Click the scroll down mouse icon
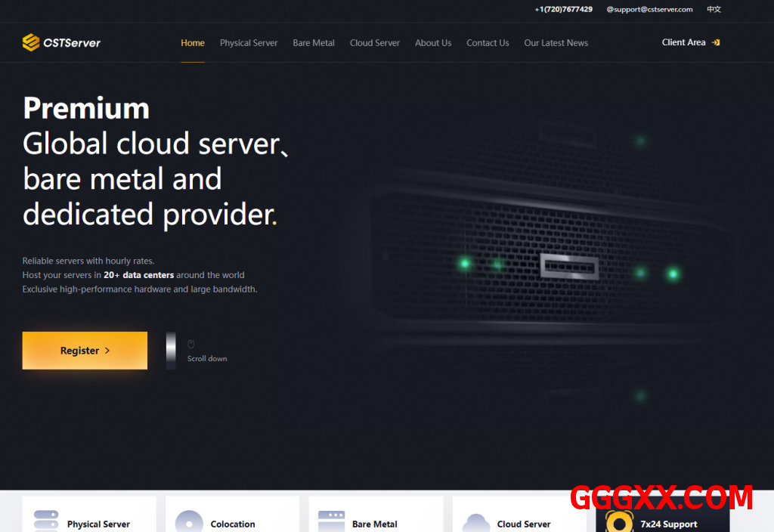774x532 pixels. (190, 344)
